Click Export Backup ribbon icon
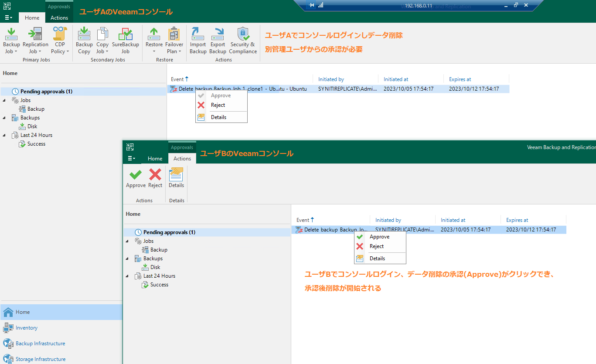 (x=218, y=41)
